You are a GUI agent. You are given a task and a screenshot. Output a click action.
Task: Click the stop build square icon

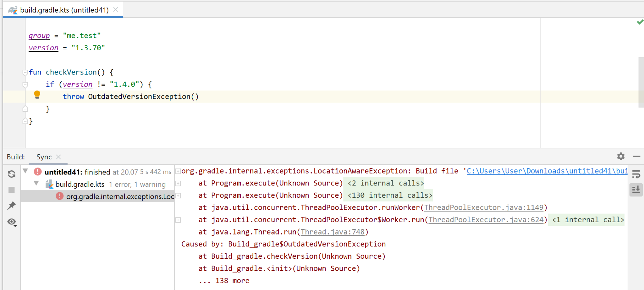click(12, 190)
